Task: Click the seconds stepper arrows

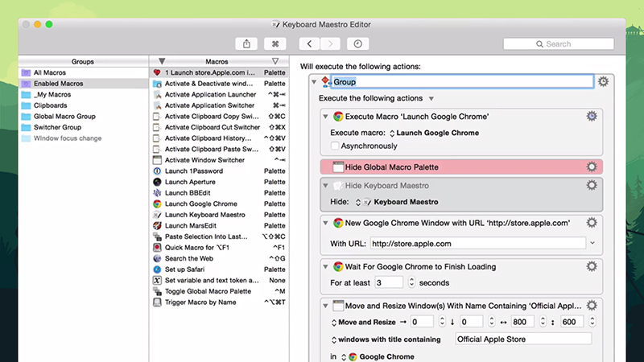Action: point(411,282)
